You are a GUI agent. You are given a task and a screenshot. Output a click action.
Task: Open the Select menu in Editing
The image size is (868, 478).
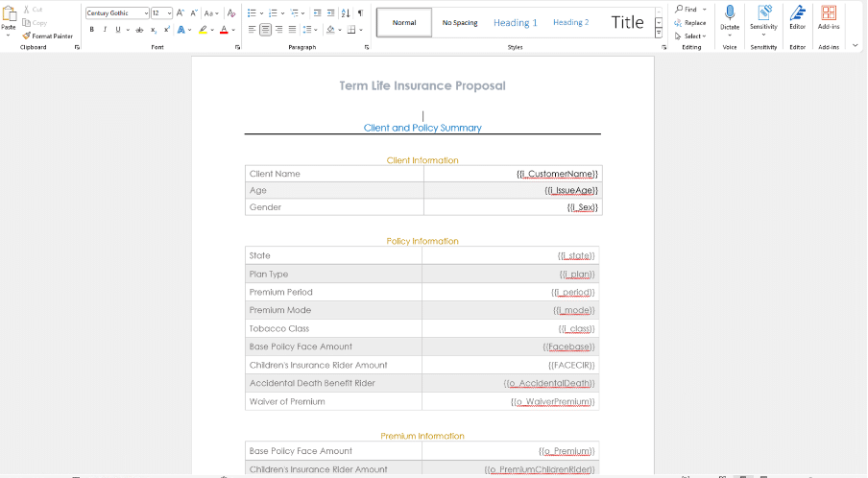693,36
